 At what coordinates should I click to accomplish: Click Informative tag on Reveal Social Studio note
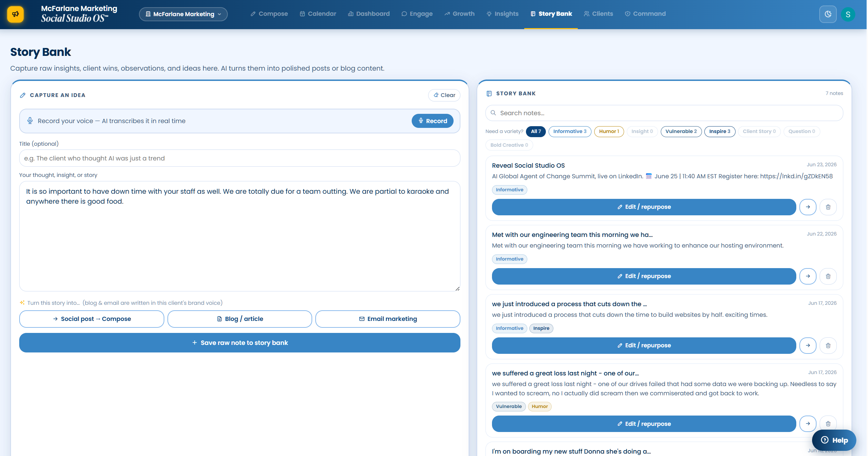[509, 190]
